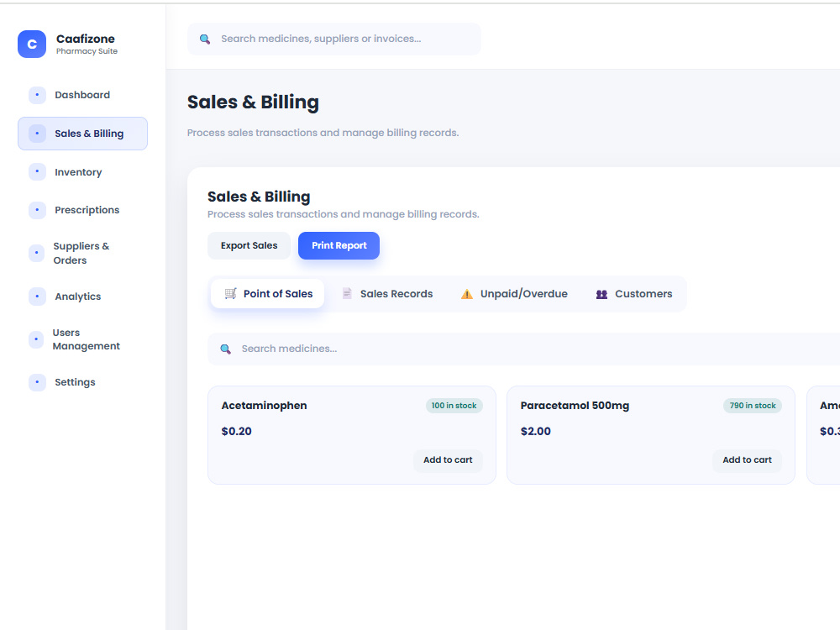The width and height of the screenshot is (840, 630).
Task: Open Dashboard in the sidebar
Action: tap(82, 95)
